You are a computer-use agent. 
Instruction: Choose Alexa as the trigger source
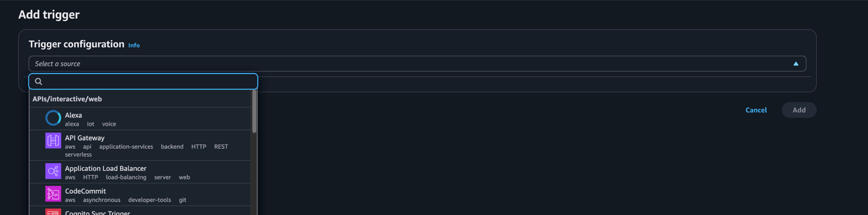[x=140, y=119]
